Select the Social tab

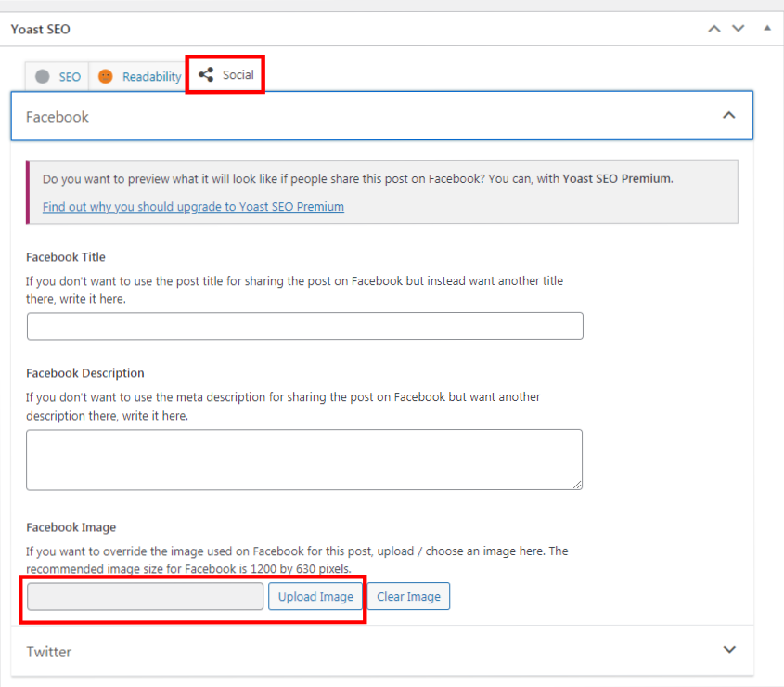coord(225,74)
